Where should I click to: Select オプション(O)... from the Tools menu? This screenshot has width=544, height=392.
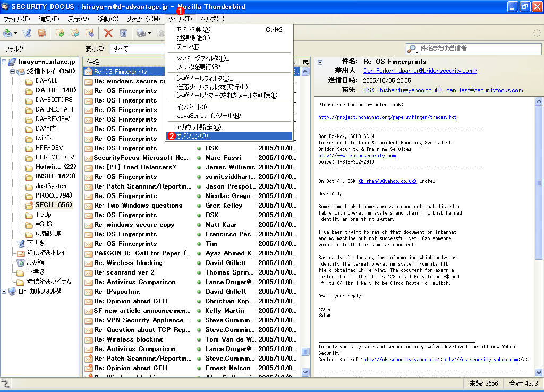[229, 136]
